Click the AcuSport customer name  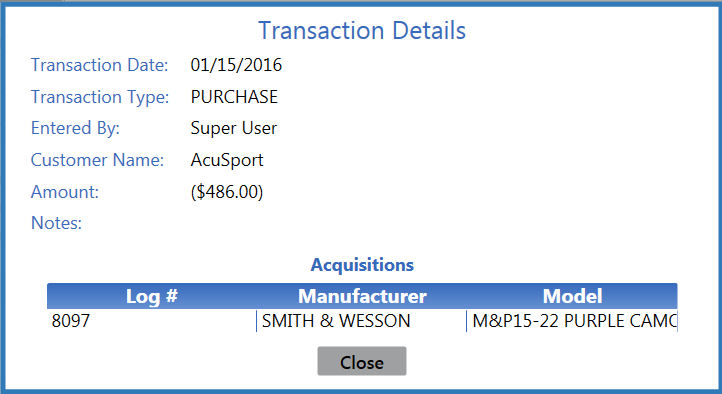tap(227, 160)
